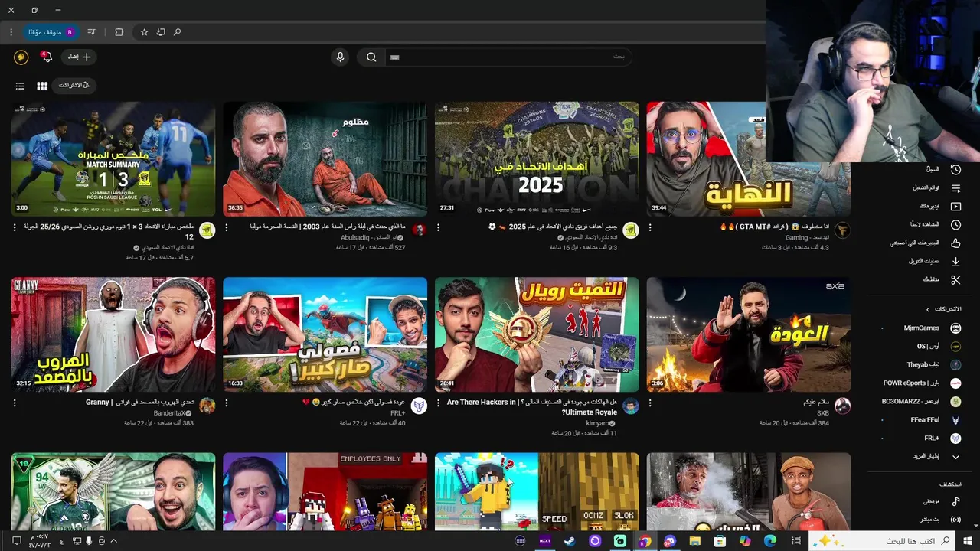Open options menu for Granny BanderitaX video
980x551 pixels.
(x=15, y=403)
